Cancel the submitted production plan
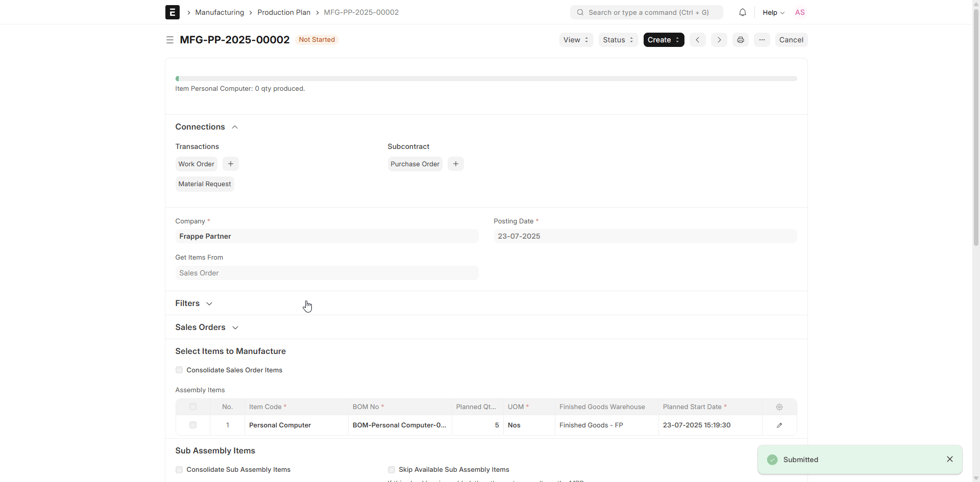Screen dimensions: 980x482 coord(791,40)
